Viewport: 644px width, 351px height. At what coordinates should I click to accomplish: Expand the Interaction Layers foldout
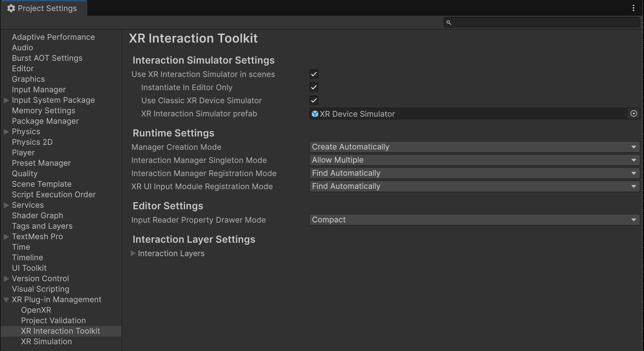(x=133, y=253)
